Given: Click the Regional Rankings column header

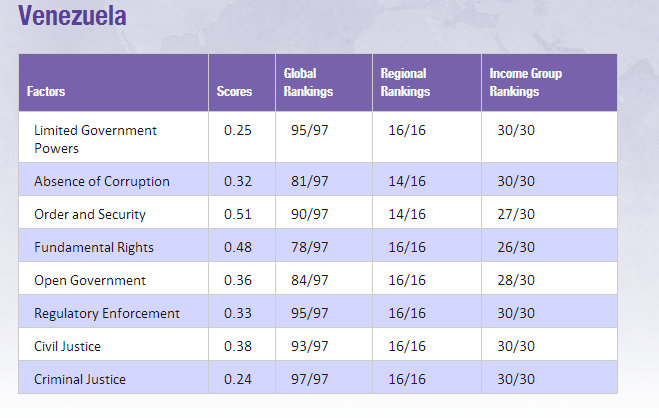Looking at the screenshot, I should (405, 82).
